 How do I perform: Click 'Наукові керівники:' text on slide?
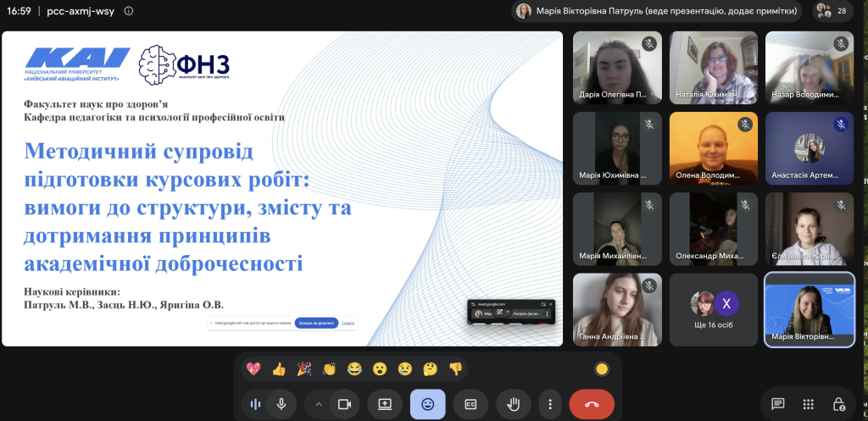pos(72,291)
